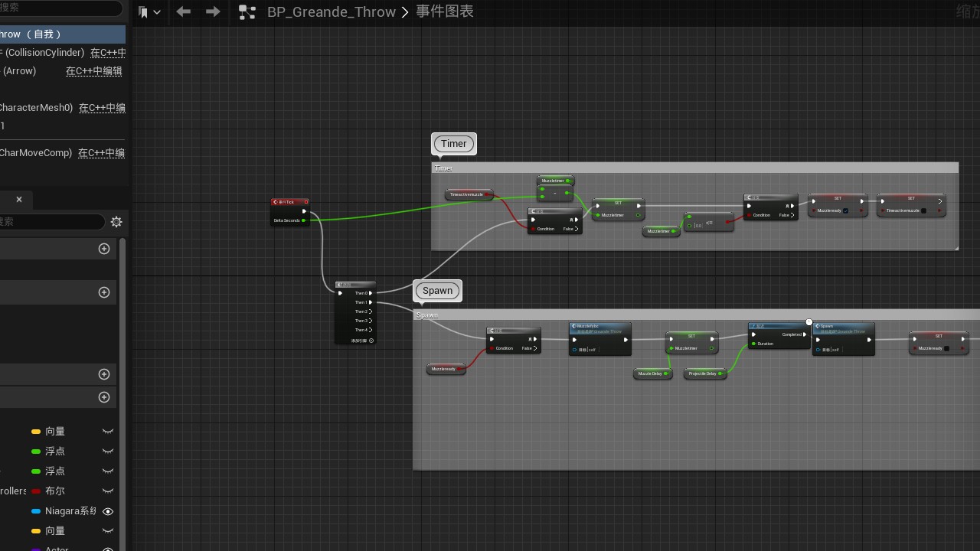
Task: Toggle visibility eye for Niagara system variable
Action: 108,511
